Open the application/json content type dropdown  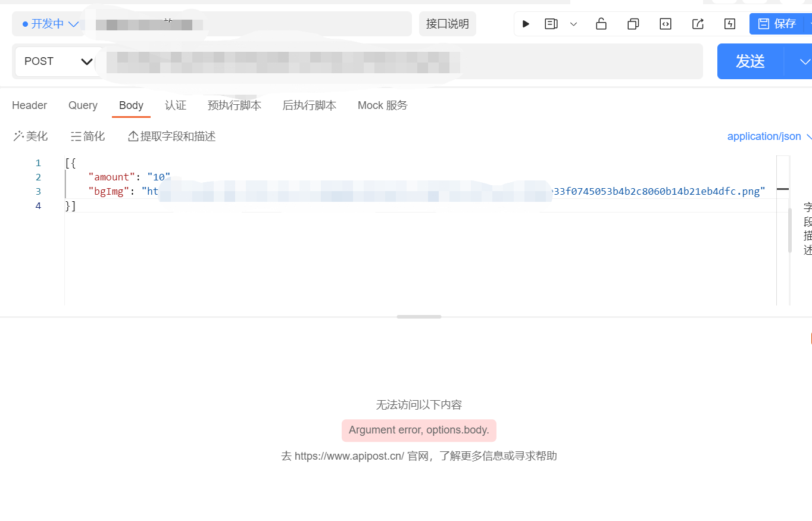(x=769, y=136)
